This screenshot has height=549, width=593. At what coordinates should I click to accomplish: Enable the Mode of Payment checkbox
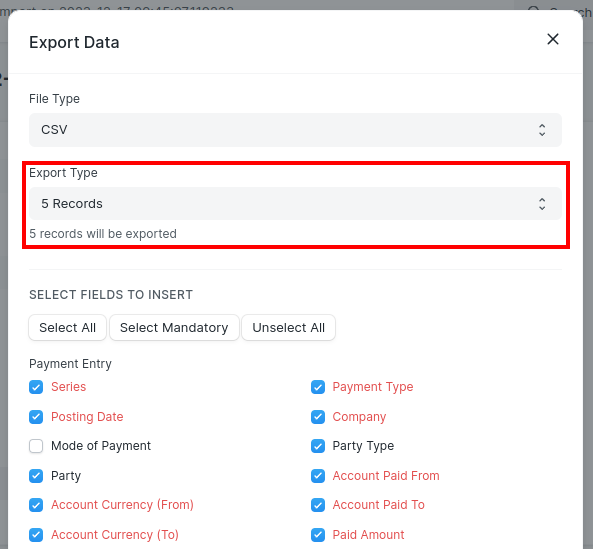[36, 446]
